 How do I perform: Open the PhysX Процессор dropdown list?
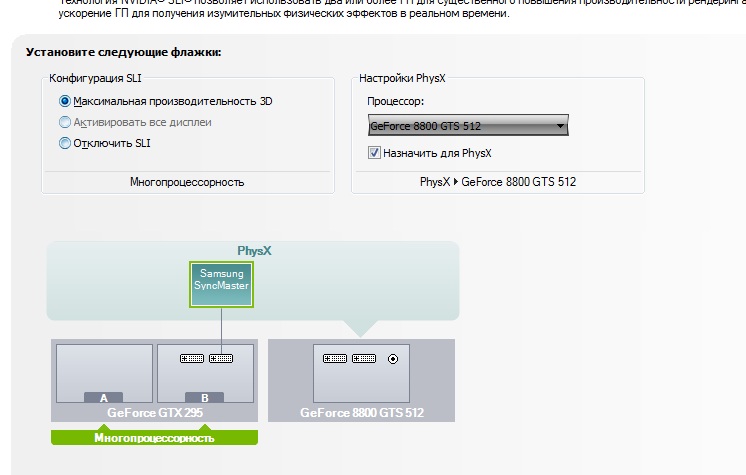[468, 125]
